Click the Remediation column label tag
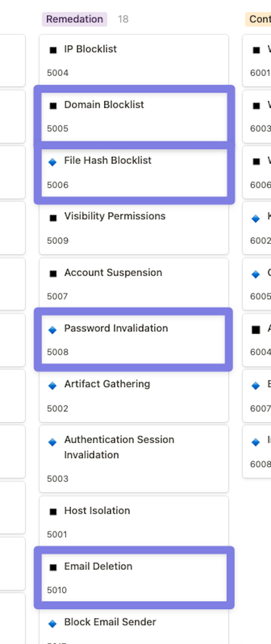This screenshot has height=644, width=271. [x=75, y=19]
